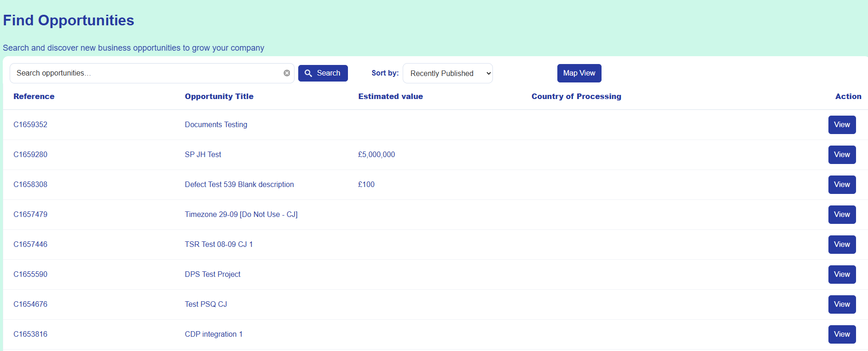Click reference C1659352
868x351 pixels.
[30, 125]
